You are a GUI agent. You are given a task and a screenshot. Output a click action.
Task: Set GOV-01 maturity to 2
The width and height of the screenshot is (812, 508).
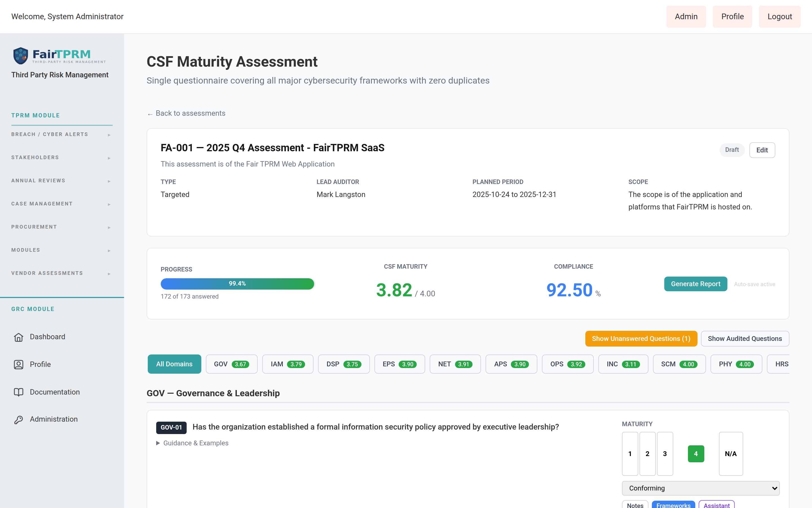(x=647, y=454)
